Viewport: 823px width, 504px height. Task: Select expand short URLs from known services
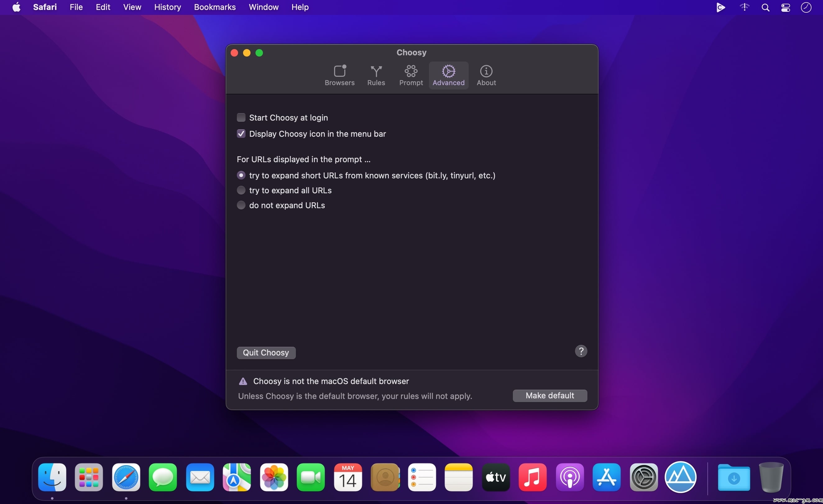(241, 175)
